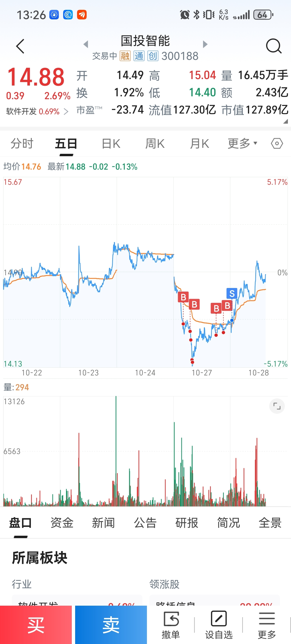The height and width of the screenshot is (644, 291).
Task: Switch to next stock with right triangle
Action: pos(205,44)
